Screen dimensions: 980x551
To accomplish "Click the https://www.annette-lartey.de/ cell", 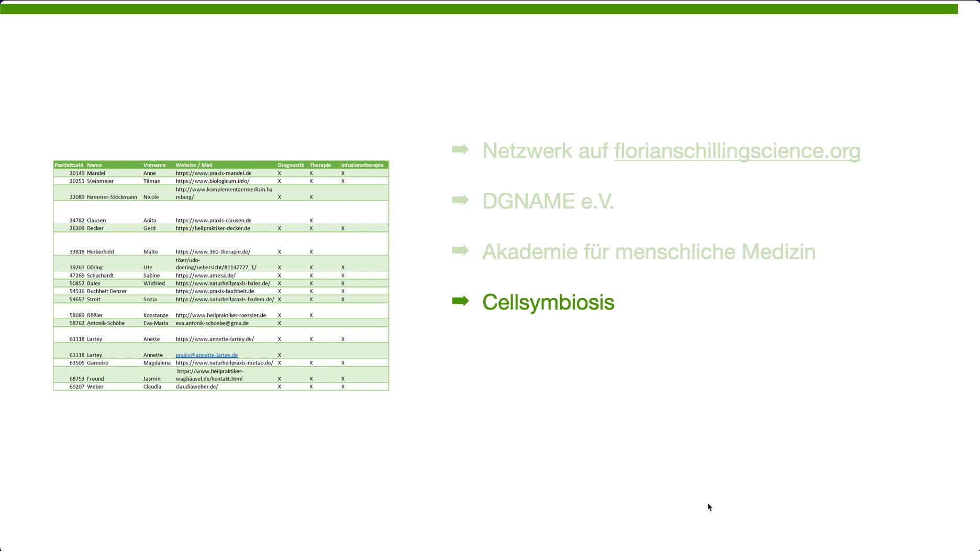I will [215, 339].
